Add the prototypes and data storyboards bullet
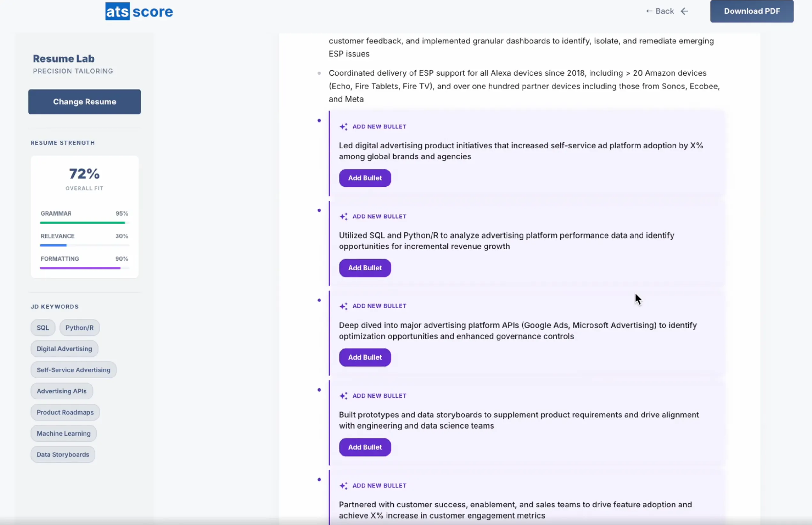Viewport: 812px width, 525px height. pyautogui.click(x=365, y=447)
